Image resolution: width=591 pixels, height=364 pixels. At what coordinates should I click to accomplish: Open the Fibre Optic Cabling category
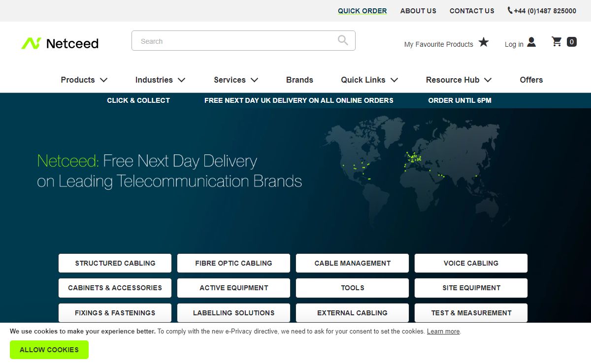coord(234,263)
